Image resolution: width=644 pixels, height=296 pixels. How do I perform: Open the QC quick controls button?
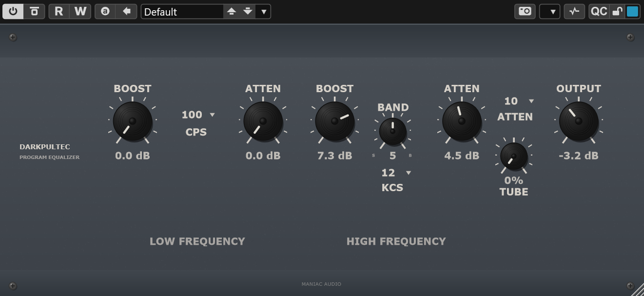click(x=599, y=11)
